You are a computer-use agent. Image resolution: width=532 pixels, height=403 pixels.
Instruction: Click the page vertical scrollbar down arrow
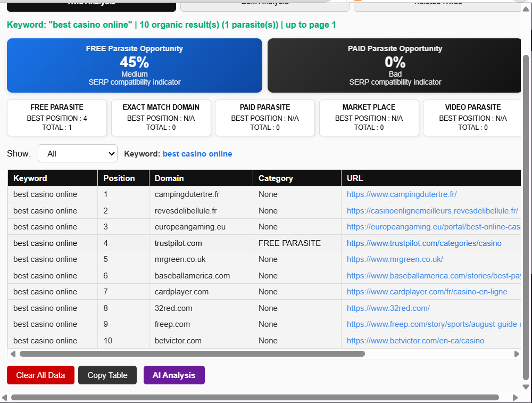coord(526,386)
